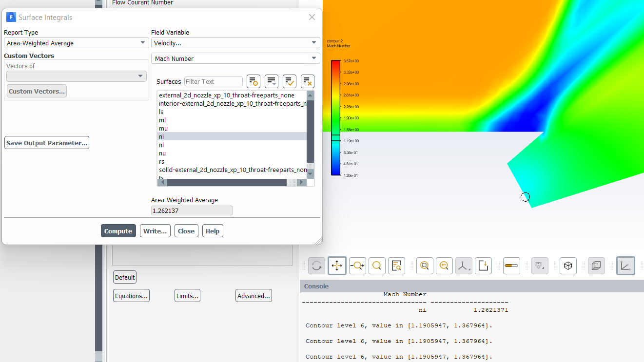This screenshot has width=644, height=362.
Task: Select surface nl in the list
Action: (232, 145)
